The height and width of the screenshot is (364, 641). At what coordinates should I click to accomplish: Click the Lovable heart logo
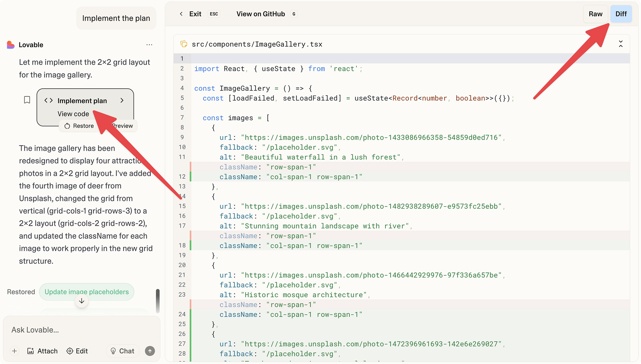tap(11, 45)
